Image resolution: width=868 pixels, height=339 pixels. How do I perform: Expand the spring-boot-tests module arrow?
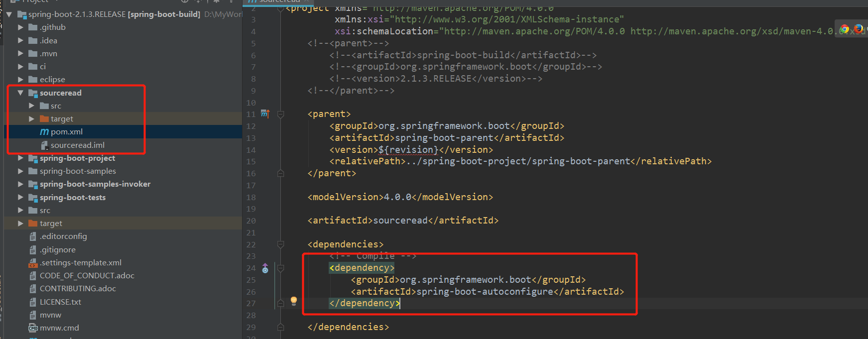coord(20,197)
